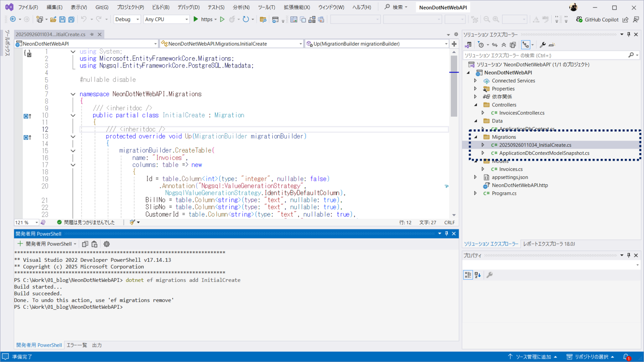Click リポジトリの選択 in the status bar
This screenshot has width=644, height=362.
tap(590, 357)
